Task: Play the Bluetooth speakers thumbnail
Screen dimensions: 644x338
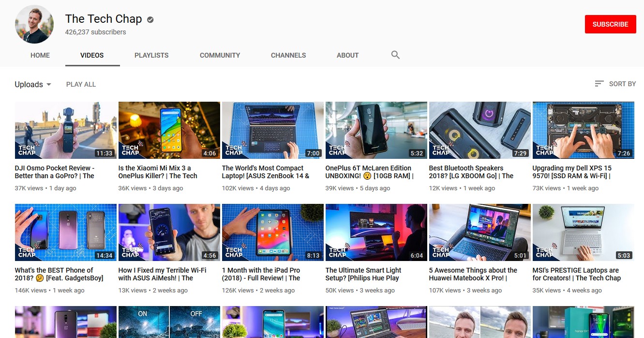Action: [x=480, y=130]
